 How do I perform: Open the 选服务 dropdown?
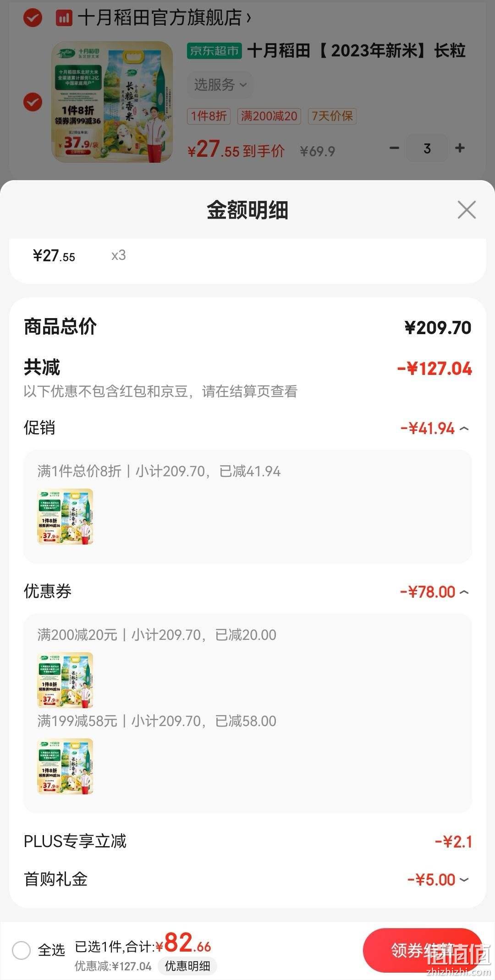click(x=220, y=85)
